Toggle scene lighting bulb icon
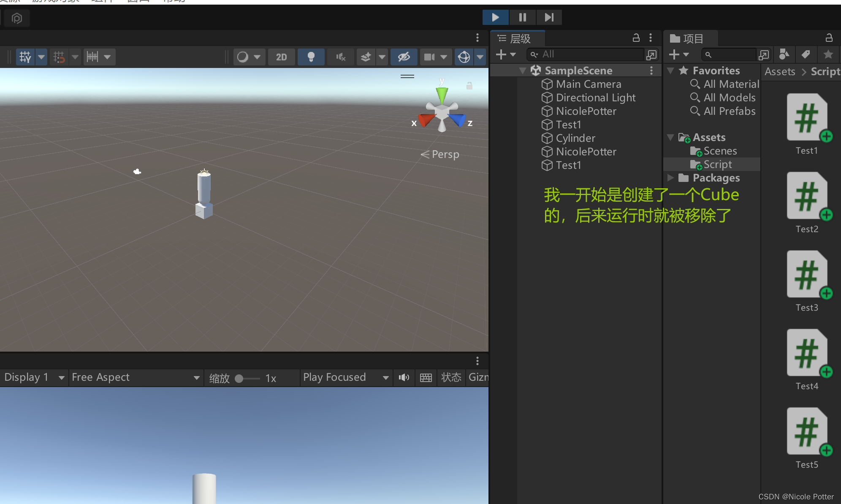Image resolution: width=841 pixels, height=504 pixels. click(x=311, y=57)
